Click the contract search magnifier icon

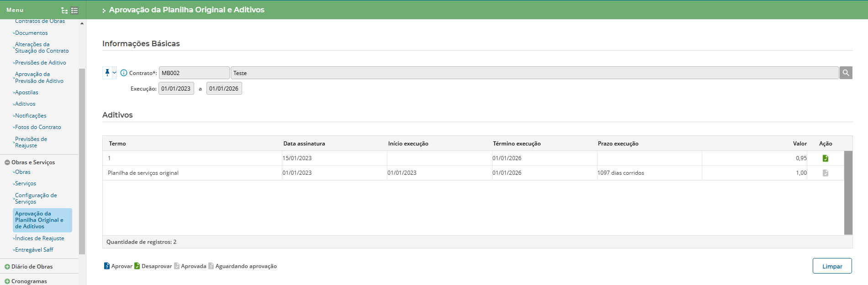click(846, 73)
